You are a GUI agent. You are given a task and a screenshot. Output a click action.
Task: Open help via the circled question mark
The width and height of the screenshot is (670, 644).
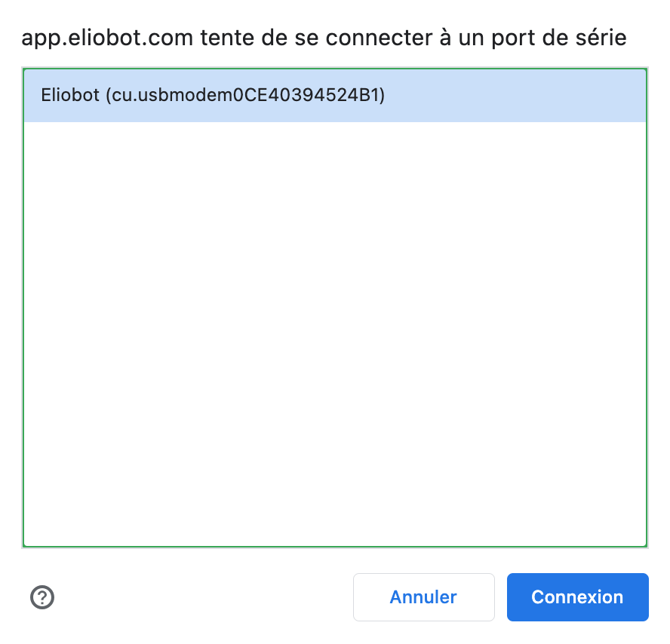(42, 597)
